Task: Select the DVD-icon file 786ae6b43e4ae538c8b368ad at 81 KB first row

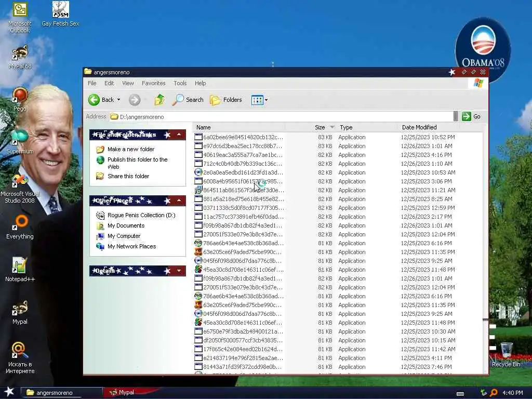Action: click(240, 243)
